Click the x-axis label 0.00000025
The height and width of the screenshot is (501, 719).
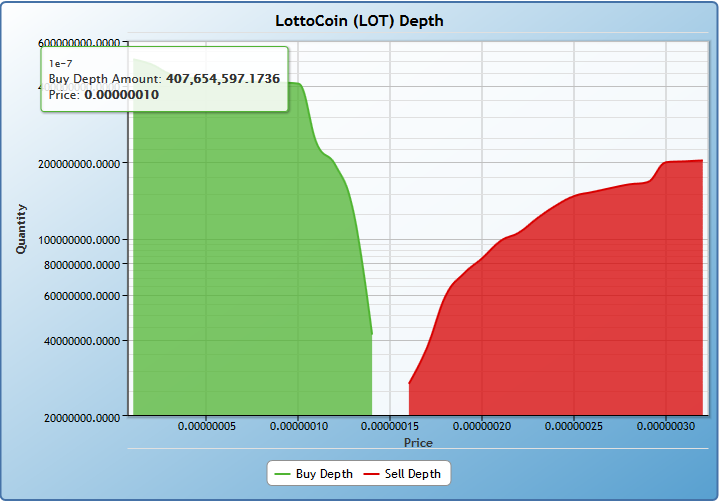pyautogui.click(x=574, y=426)
